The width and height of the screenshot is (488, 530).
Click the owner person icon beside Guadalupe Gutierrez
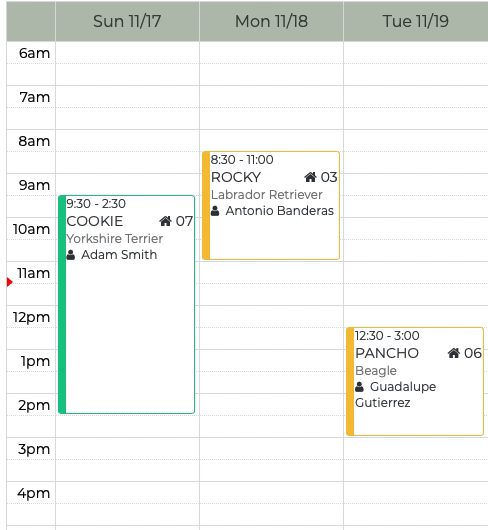pos(359,387)
